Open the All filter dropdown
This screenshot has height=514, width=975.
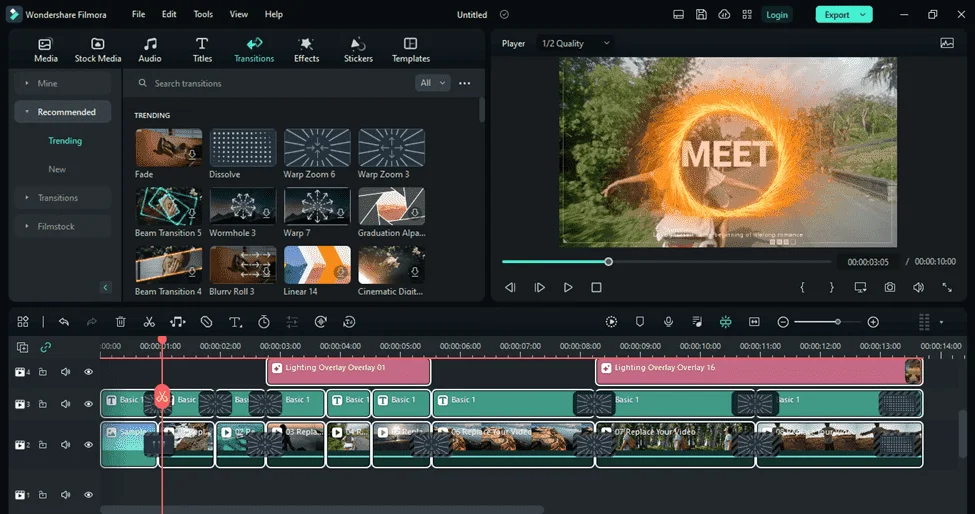(x=432, y=83)
